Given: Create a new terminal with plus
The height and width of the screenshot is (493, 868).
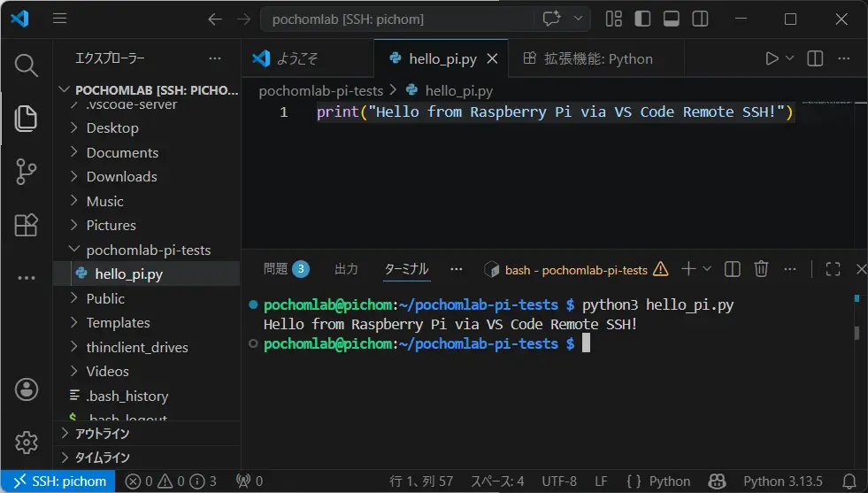Looking at the screenshot, I should point(688,269).
